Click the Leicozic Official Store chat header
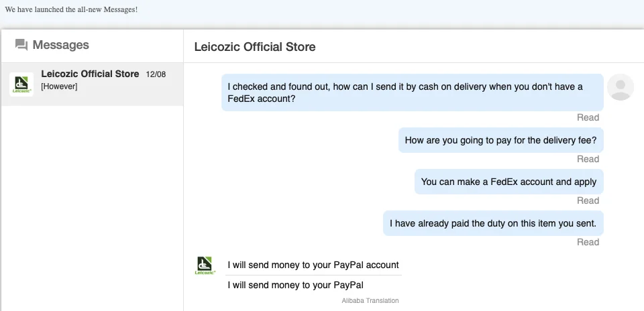The width and height of the screenshot is (644, 311). [x=255, y=47]
